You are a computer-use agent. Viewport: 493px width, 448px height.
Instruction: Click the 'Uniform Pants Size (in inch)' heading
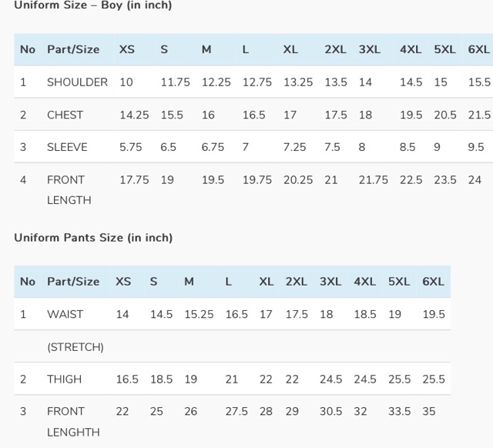93,238
